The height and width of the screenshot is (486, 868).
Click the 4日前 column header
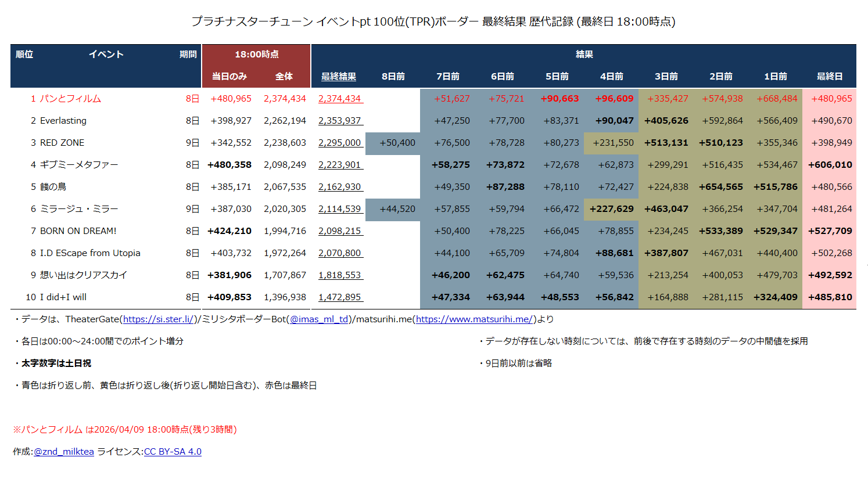pyautogui.click(x=612, y=77)
